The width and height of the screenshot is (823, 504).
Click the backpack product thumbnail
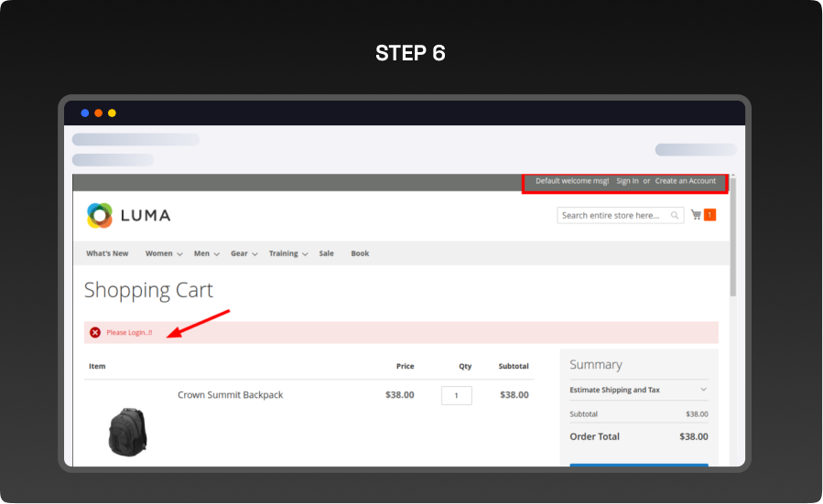click(x=127, y=432)
